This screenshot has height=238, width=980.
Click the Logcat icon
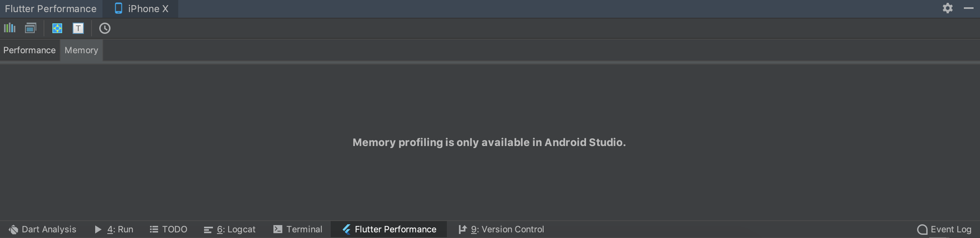coord(208,229)
